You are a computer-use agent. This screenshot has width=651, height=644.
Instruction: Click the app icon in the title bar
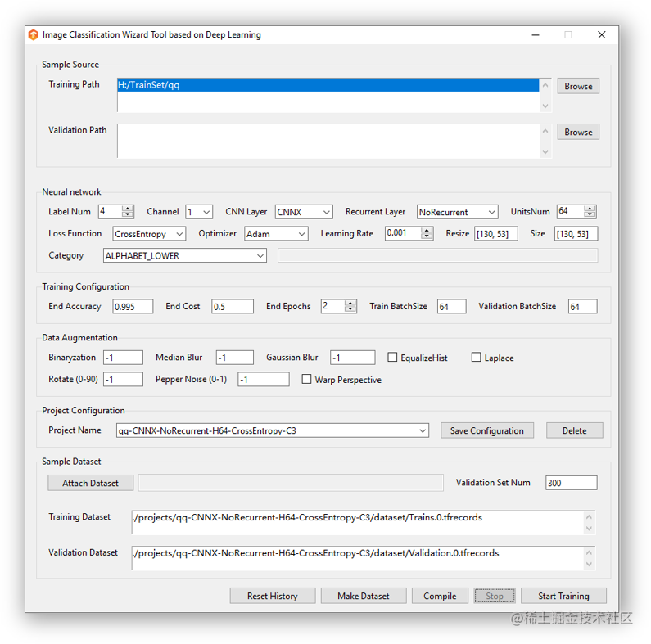(x=34, y=35)
